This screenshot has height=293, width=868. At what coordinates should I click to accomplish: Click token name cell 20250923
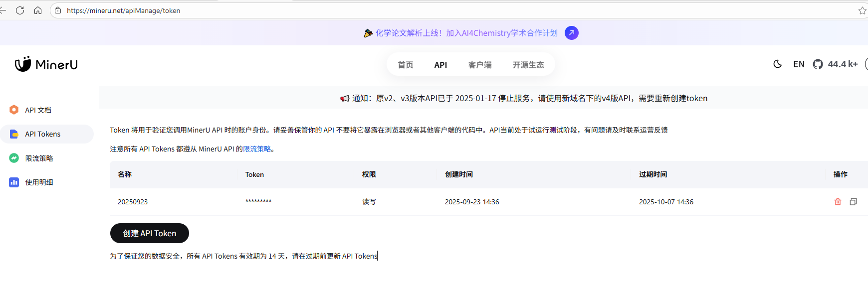(x=133, y=202)
